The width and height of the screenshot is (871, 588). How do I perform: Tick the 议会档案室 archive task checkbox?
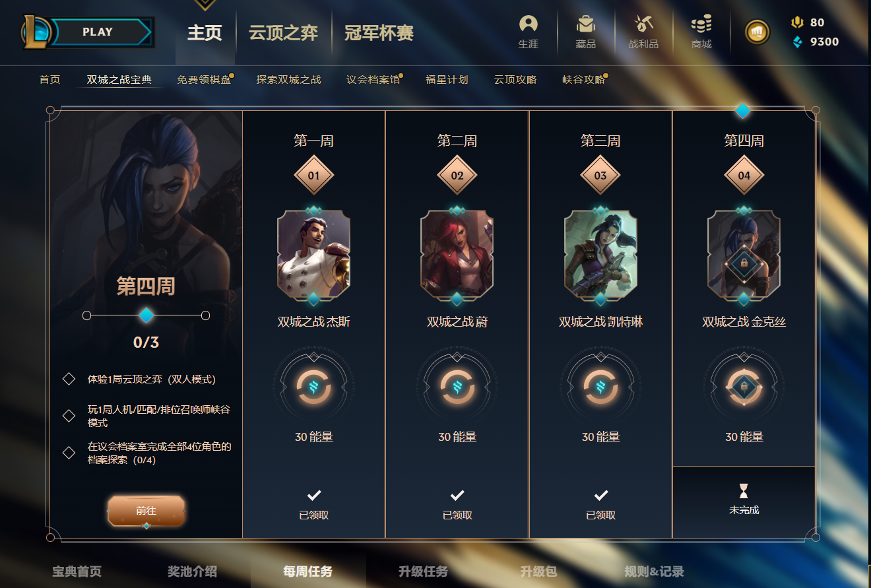click(x=69, y=452)
